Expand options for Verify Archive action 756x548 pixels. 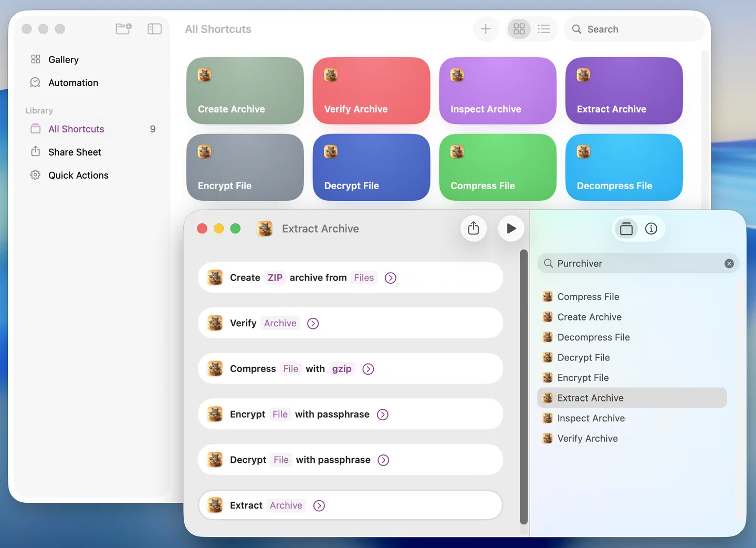click(x=313, y=324)
